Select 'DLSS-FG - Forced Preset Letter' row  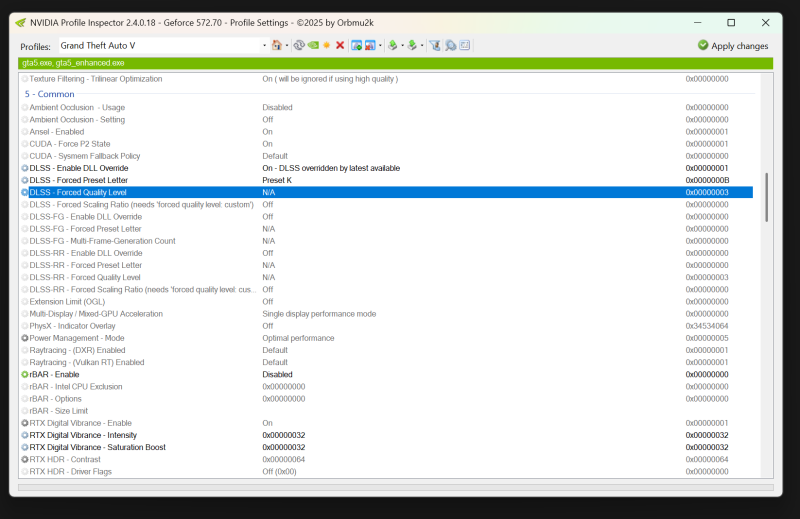387,229
